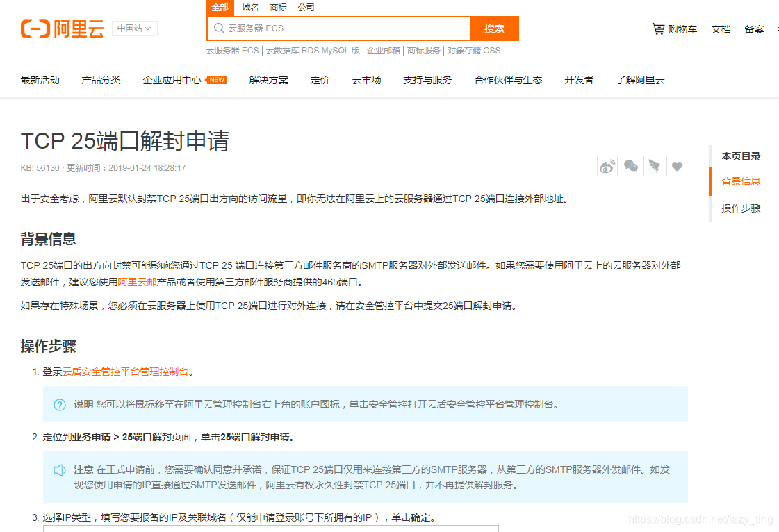Click the orange 搜索 button
This screenshot has width=779, height=532.
[x=494, y=28]
